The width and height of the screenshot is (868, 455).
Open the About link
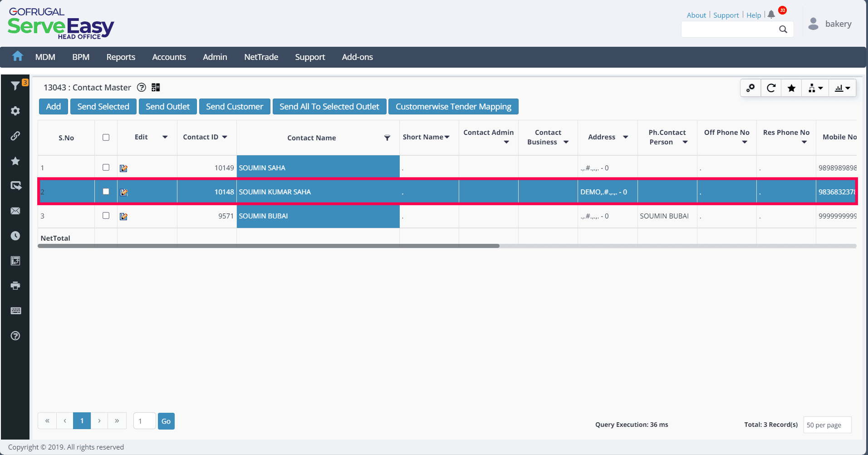coord(696,15)
